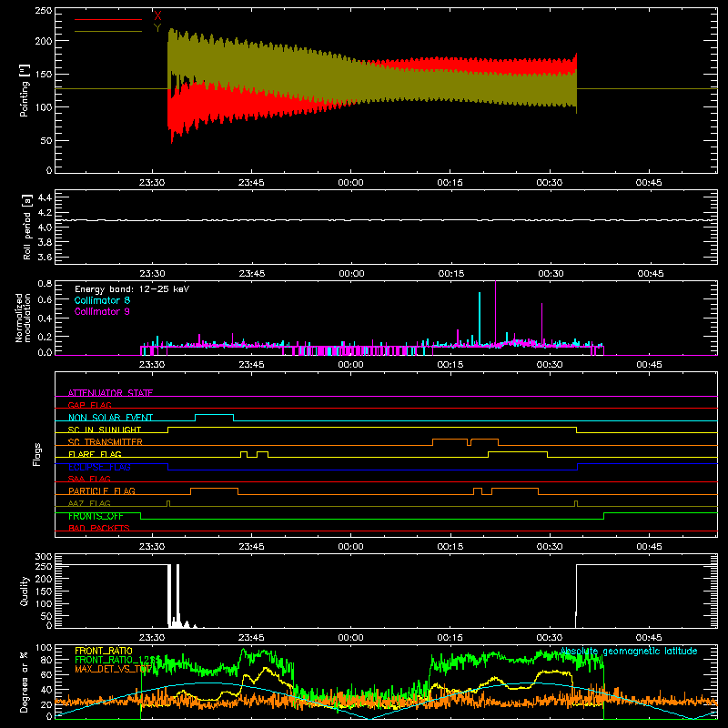Click the red 'X' legend label
The height and width of the screenshot is (728, 728).
[157, 16]
